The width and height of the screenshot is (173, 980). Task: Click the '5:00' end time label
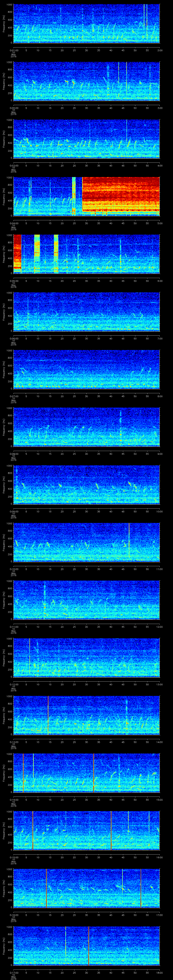pos(160,223)
